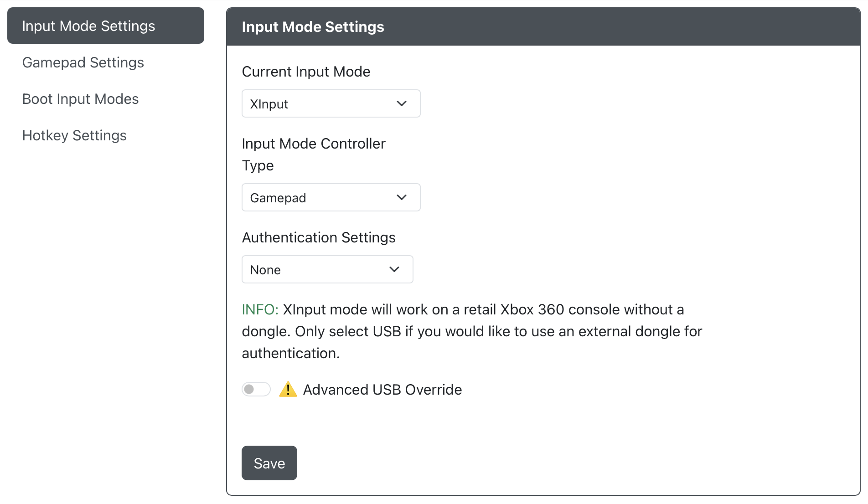Click the None value under Authentication Settings
The height and width of the screenshot is (504, 868).
click(x=265, y=269)
